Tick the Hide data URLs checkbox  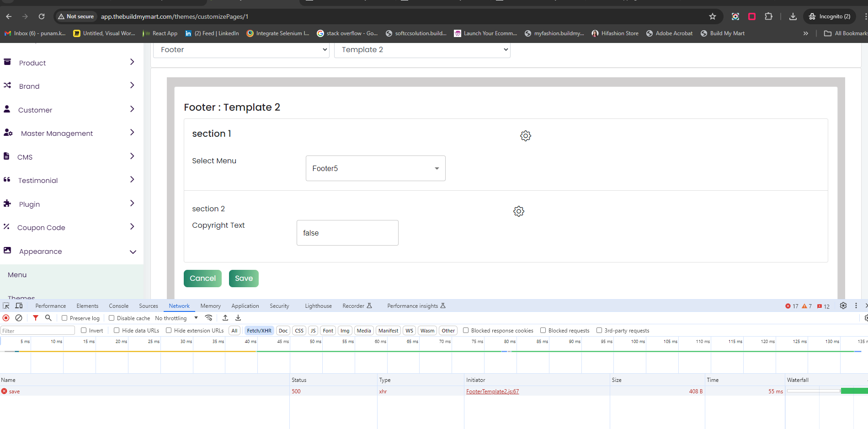click(117, 330)
